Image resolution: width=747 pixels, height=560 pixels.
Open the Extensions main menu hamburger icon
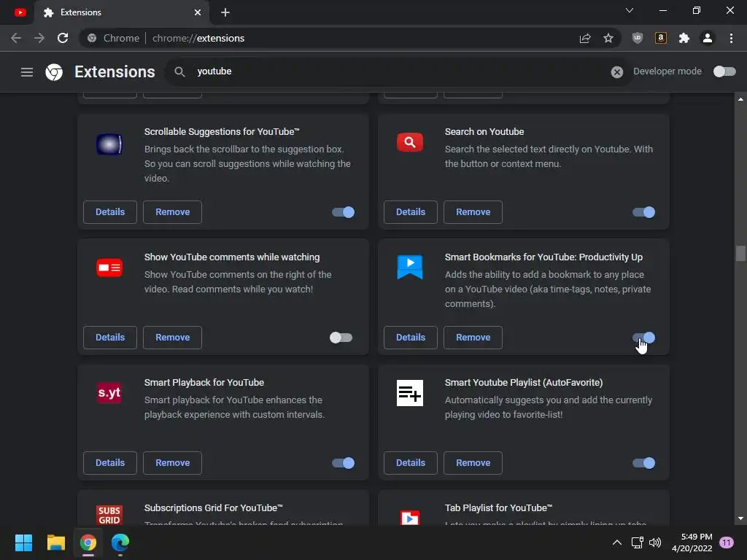pyautogui.click(x=27, y=72)
